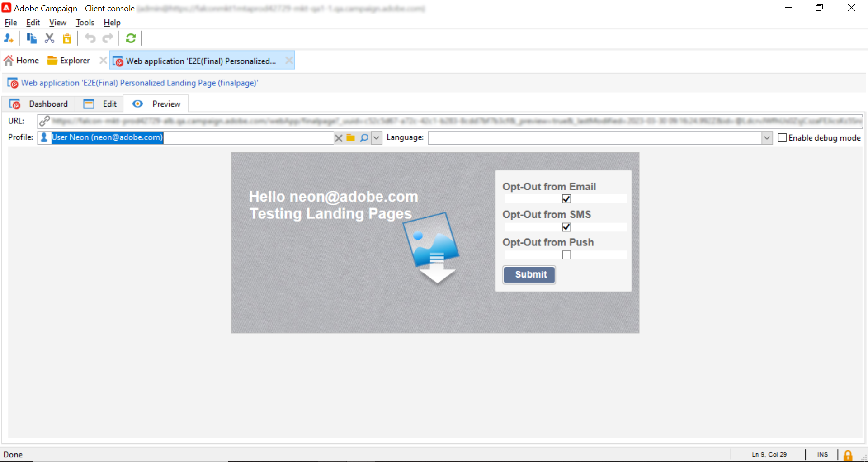Screen dimensions: 868x462
Task: Click the profile magnifier search icon
Action: [364, 138]
